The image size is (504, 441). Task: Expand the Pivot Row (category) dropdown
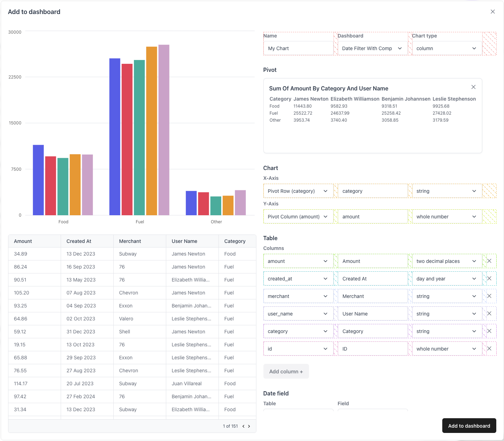[298, 191]
